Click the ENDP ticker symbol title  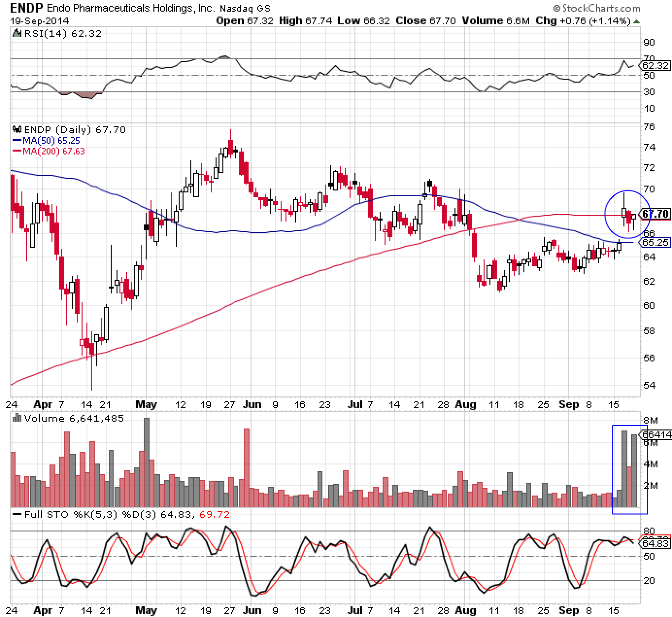(x=26, y=7)
